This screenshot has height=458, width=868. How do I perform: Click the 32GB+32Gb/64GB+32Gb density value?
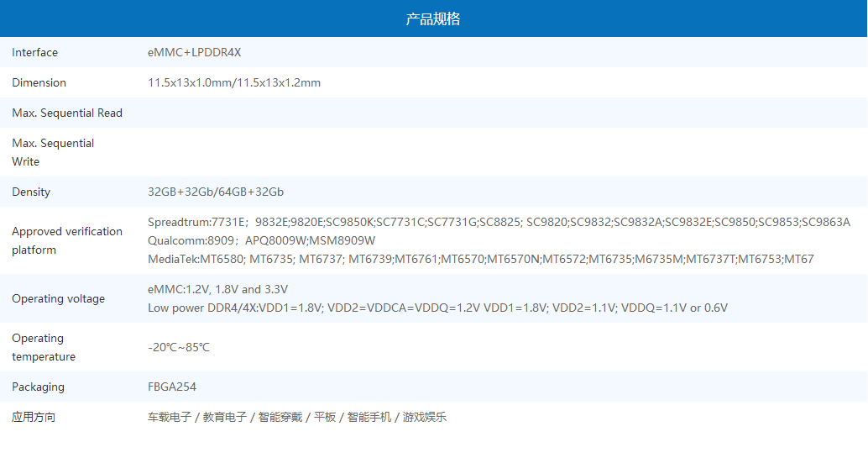pos(216,192)
